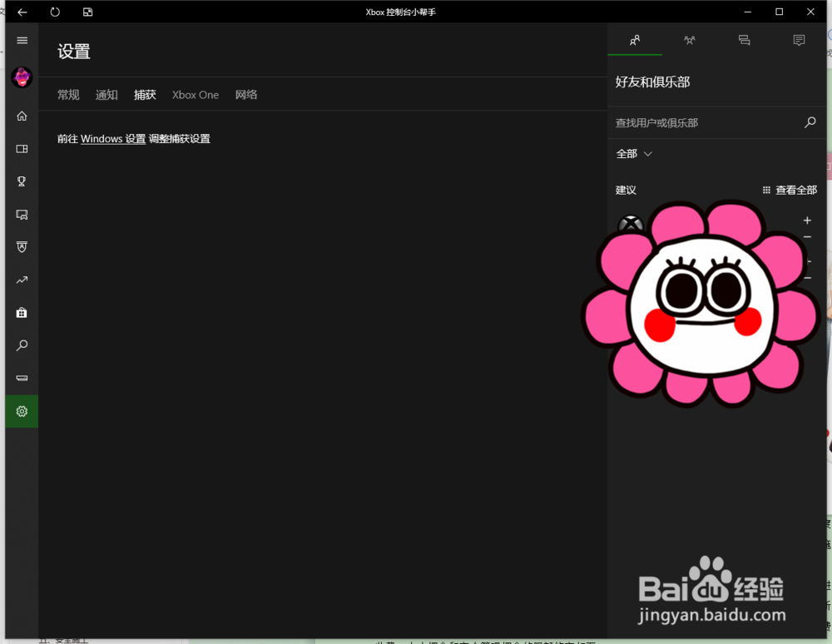Follow the Windows 设置 link

[113, 138]
